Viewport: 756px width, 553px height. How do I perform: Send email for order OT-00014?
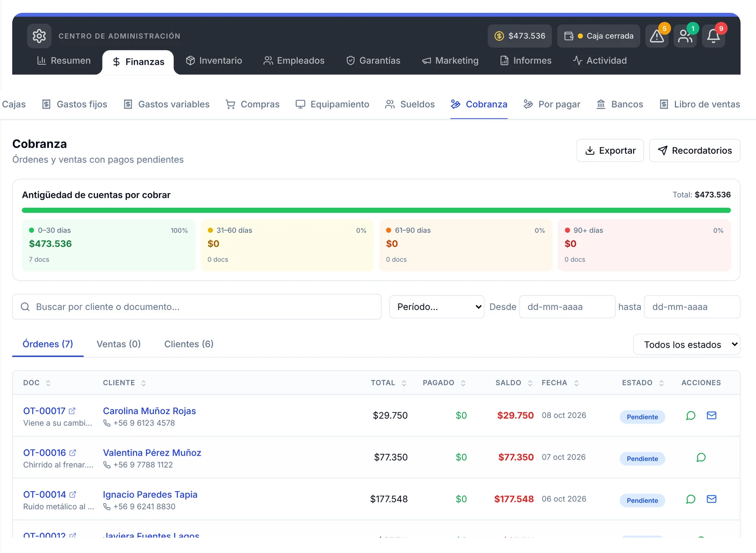712,499
